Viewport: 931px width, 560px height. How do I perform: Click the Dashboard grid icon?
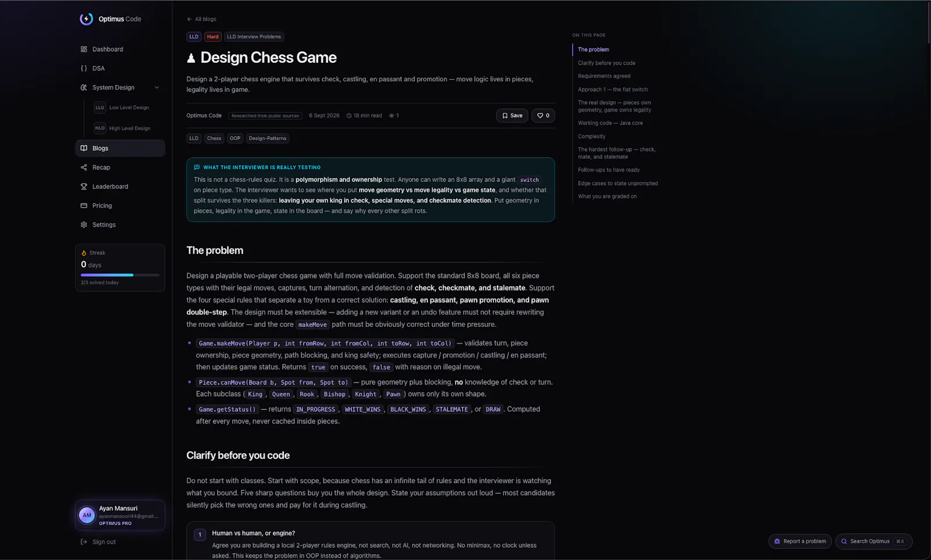[84, 49]
